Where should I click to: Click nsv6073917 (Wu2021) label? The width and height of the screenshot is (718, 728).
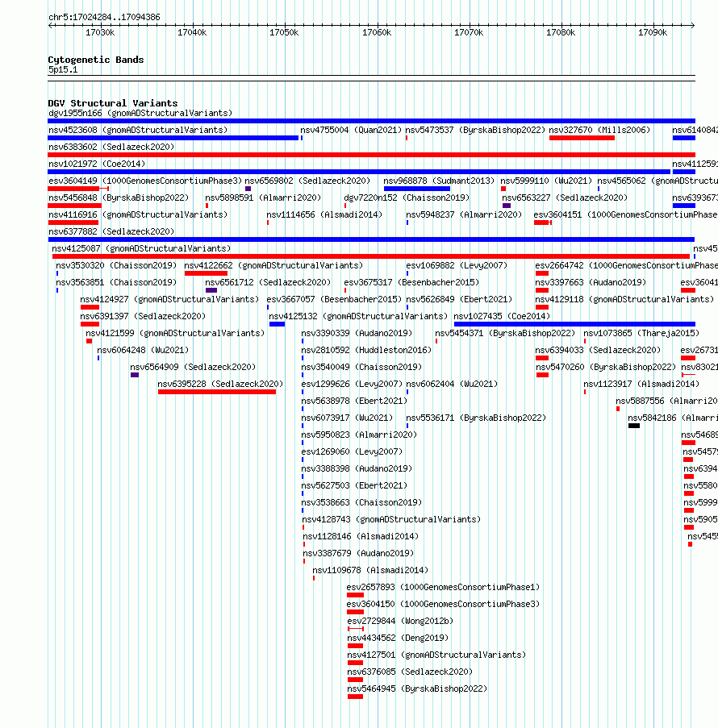point(347,418)
